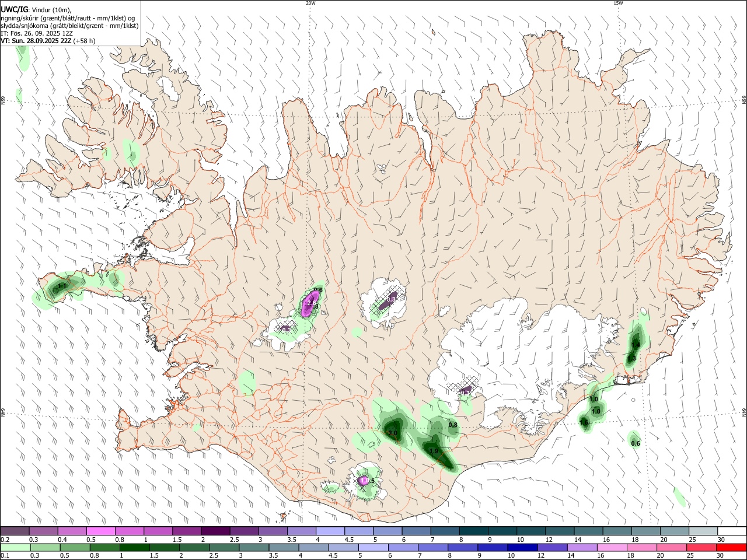Viewport: 747px width, 560px height.
Task: Click the 0.6 value offshore southeast
Action: pyautogui.click(x=636, y=443)
